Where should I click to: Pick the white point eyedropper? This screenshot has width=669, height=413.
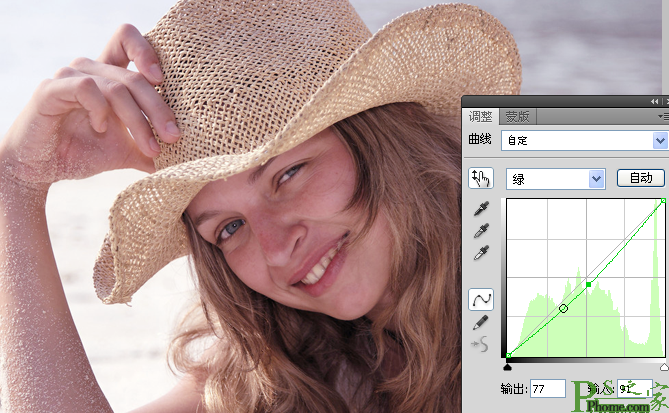481,253
